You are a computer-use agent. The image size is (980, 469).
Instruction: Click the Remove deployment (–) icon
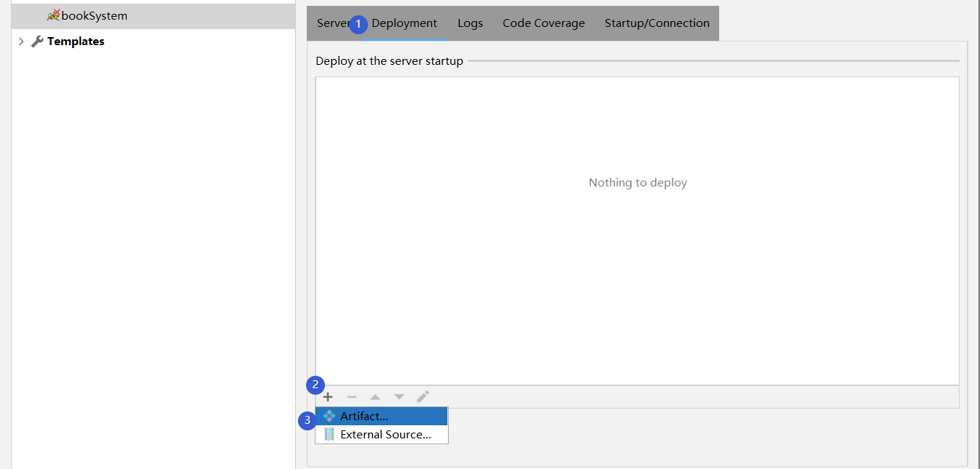(x=351, y=396)
